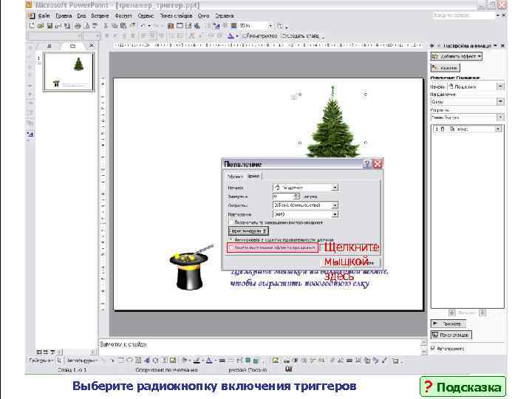Image resolution: width=532 pixels, height=399 pixels.
Task: Select animate as part of click sequence radio
Action: click(x=231, y=239)
